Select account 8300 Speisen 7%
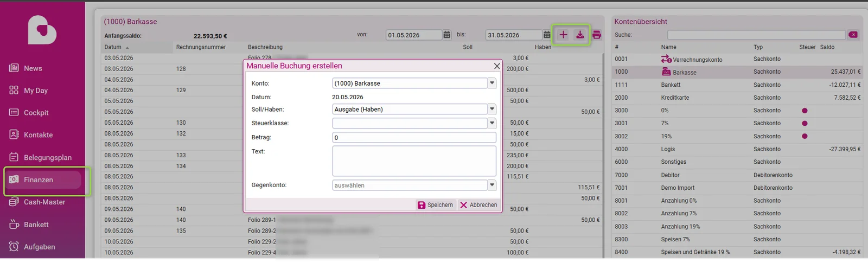This screenshot has width=868, height=263. pyautogui.click(x=737, y=240)
